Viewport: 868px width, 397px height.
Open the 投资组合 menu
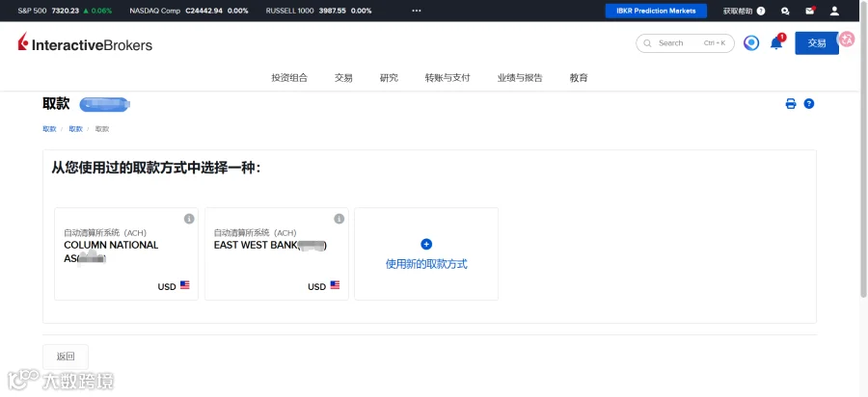tap(289, 78)
